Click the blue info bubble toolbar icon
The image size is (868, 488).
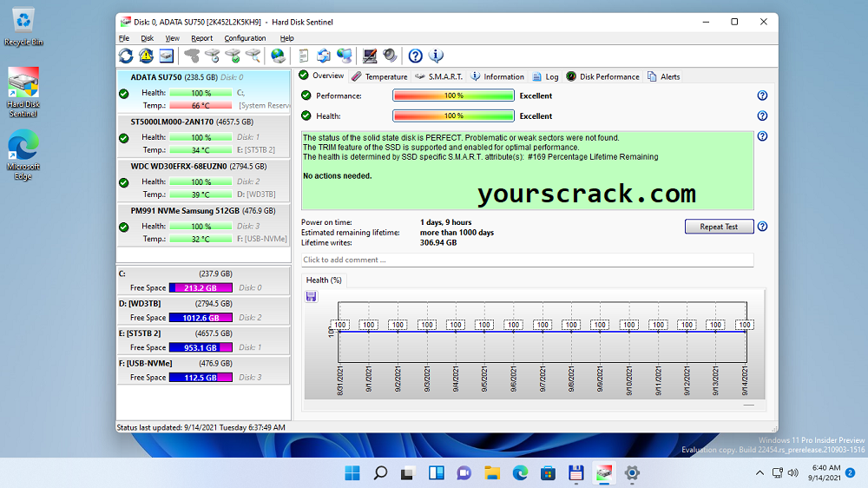pyautogui.click(x=437, y=56)
